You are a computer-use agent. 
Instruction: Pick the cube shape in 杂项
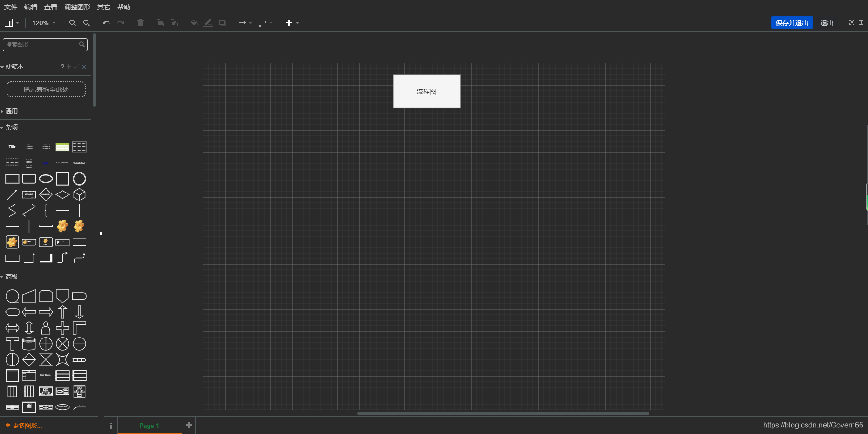tap(79, 194)
